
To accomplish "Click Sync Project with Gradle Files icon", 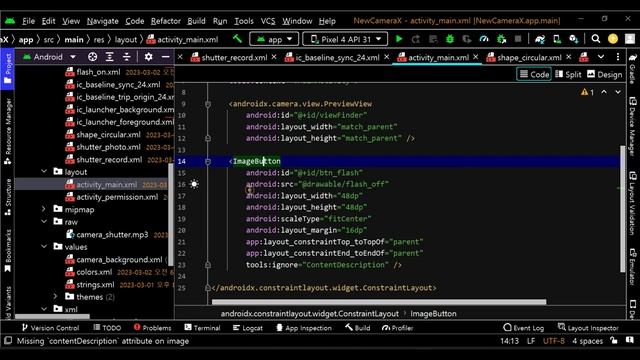I will (540, 39).
